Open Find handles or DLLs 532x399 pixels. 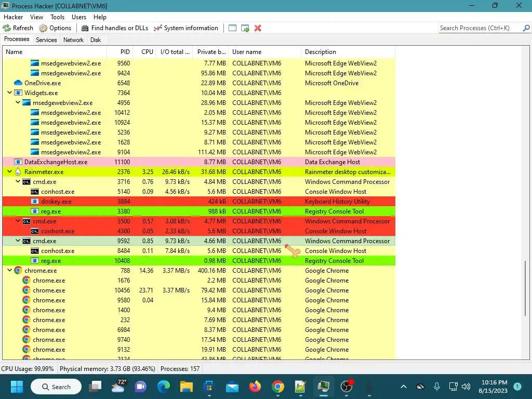pos(115,28)
